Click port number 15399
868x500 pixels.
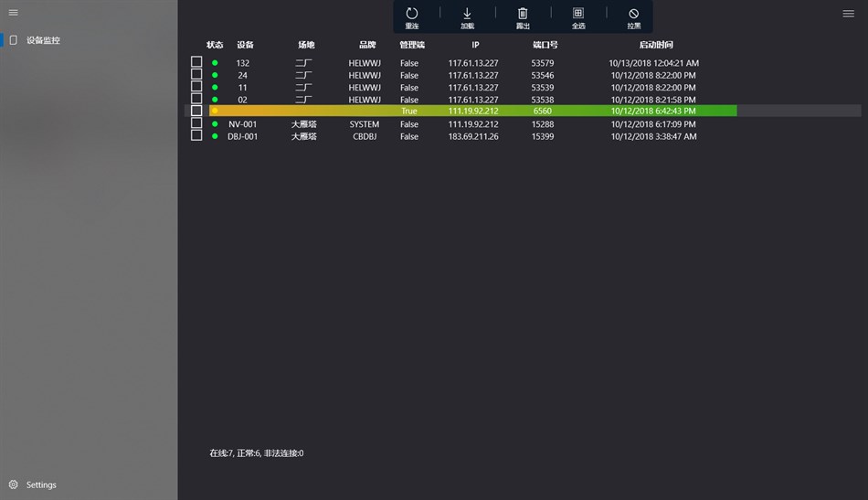click(543, 136)
